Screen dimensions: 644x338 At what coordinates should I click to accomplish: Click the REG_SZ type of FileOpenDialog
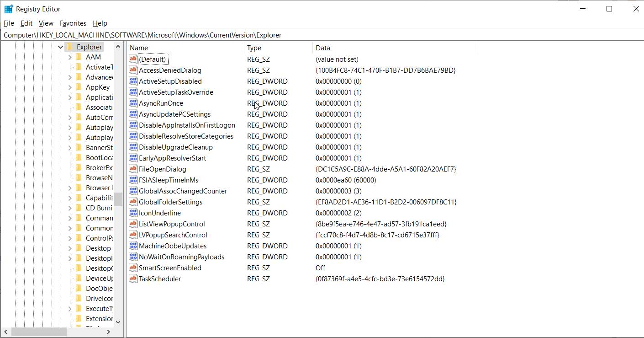pos(259,169)
